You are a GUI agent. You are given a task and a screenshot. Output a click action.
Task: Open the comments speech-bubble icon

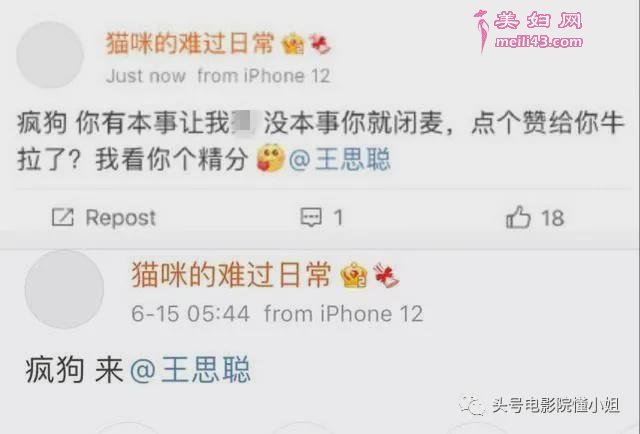coord(311,217)
